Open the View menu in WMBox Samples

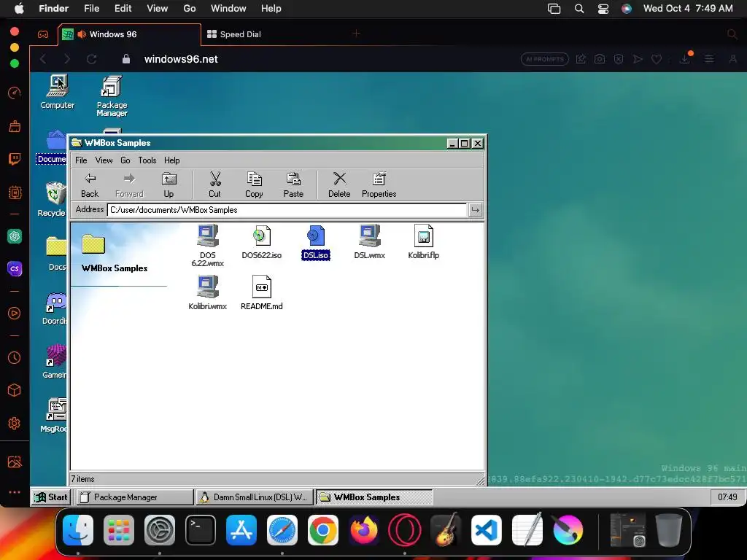[104, 160]
